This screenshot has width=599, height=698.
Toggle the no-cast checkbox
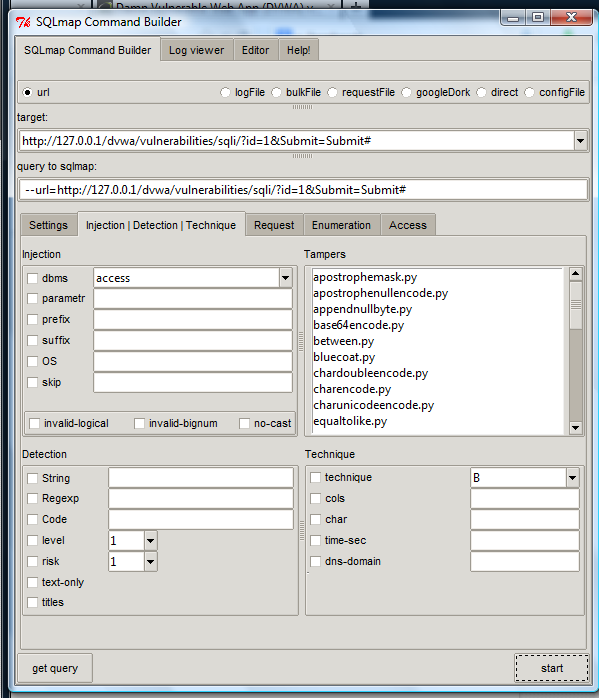point(244,423)
